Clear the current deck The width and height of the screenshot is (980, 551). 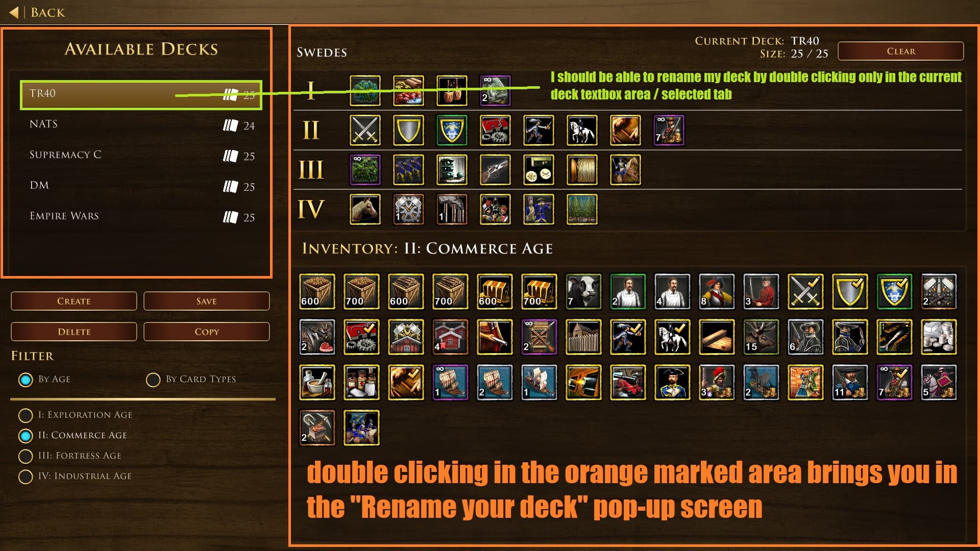(x=901, y=51)
